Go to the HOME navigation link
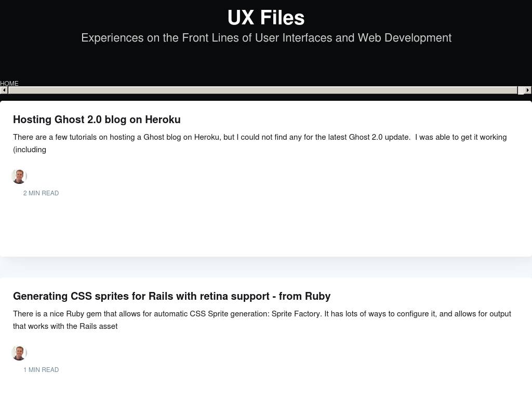The height and width of the screenshot is (399, 532). point(9,83)
